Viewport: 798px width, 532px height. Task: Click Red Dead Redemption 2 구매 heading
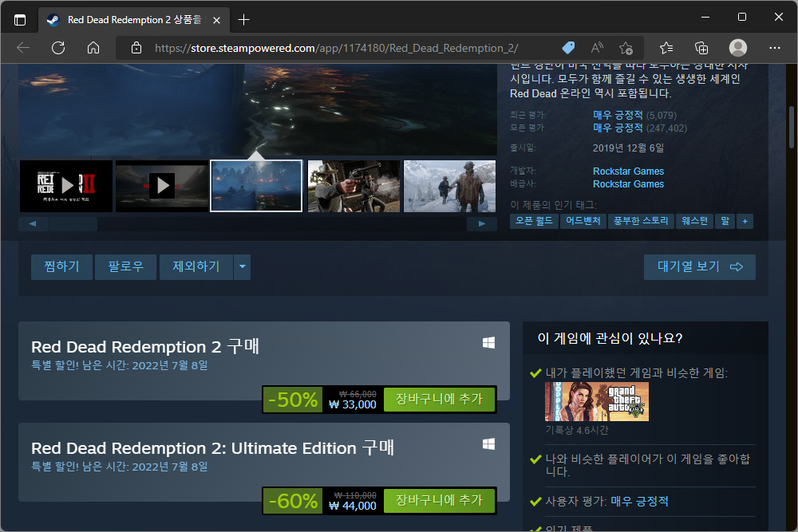pos(145,347)
